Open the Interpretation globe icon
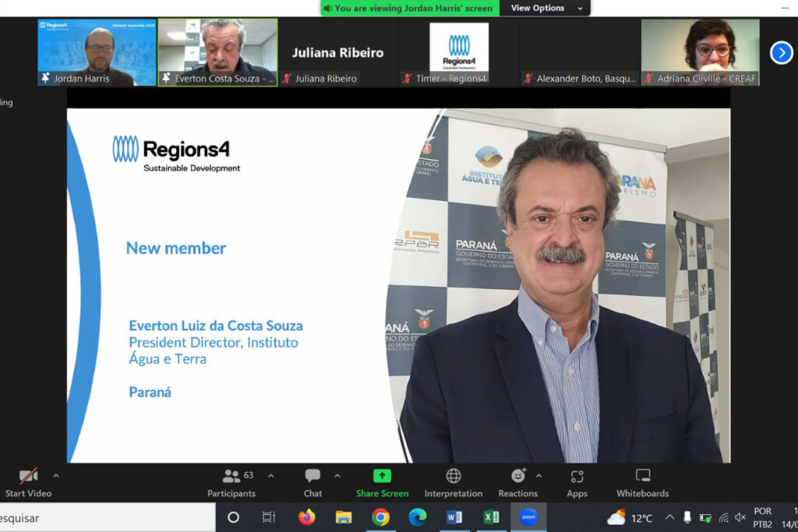This screenshot has height=532, width=798. (454, 476)
